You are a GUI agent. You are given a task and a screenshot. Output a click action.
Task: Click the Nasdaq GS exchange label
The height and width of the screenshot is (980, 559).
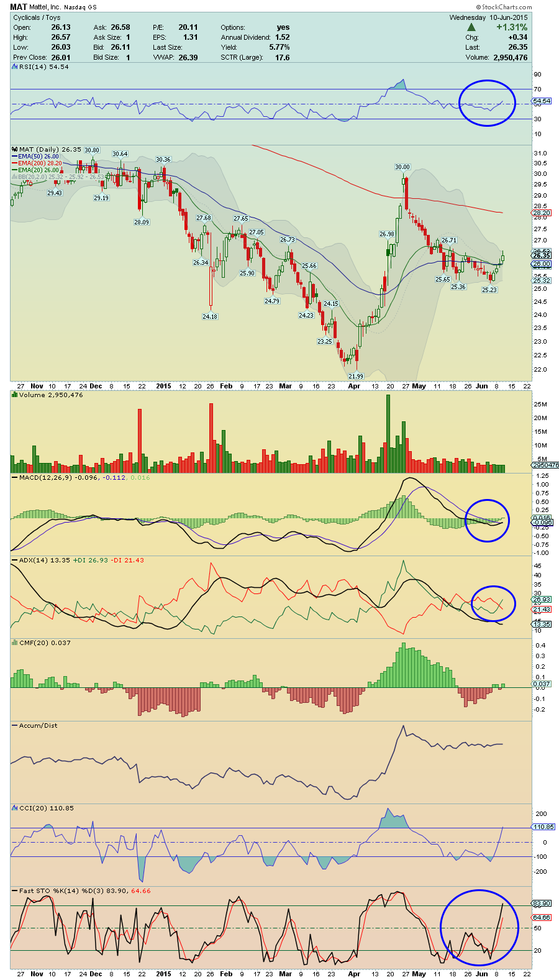(80, 7)
